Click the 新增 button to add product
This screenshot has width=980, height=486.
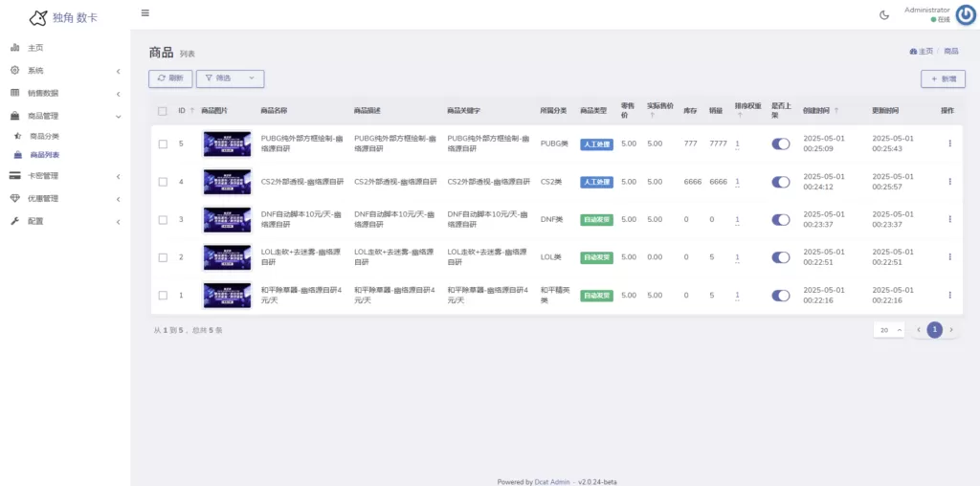(943, 79)
